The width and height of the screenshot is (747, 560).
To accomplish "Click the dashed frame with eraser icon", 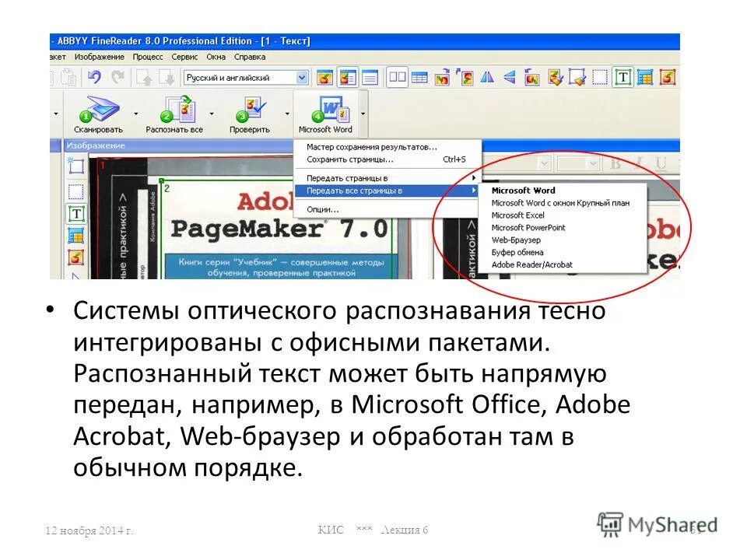I will point(577,77).
